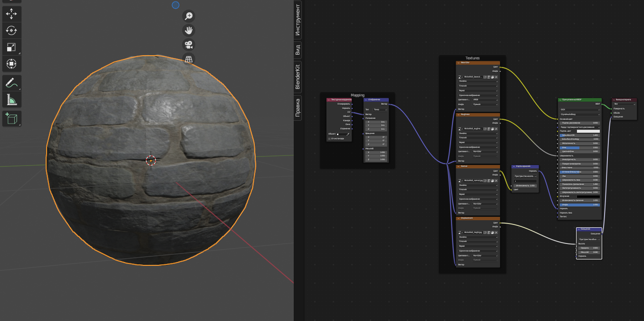This screenshot has width=644, height=321.
Task: Click the Середина field in Displacement node
Action: 589,248
